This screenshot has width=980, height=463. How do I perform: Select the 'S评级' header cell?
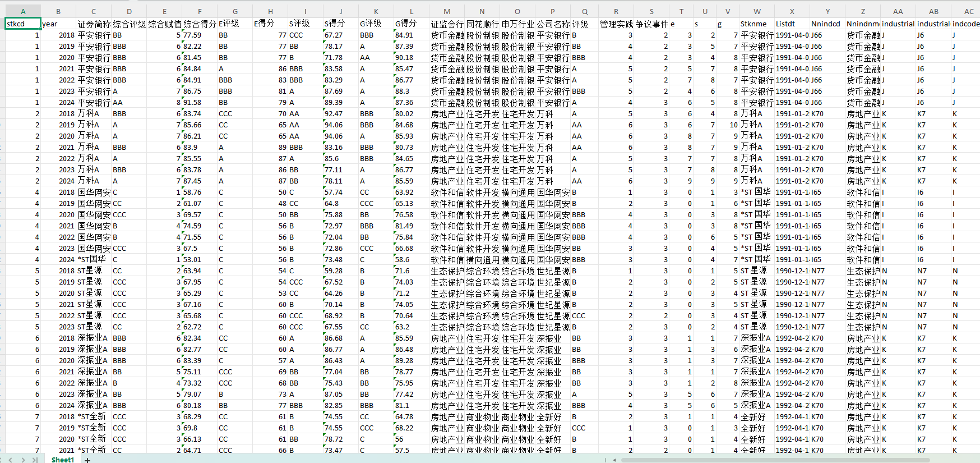(306, 24)
